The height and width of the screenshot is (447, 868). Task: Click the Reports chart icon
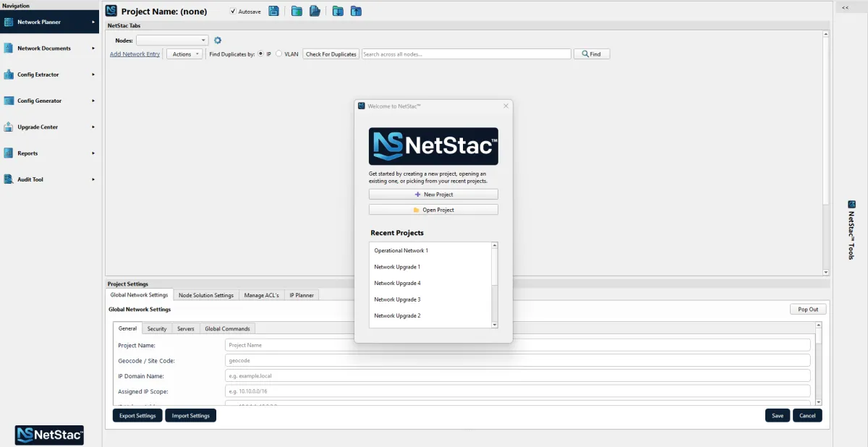click(x=9, y=153)
